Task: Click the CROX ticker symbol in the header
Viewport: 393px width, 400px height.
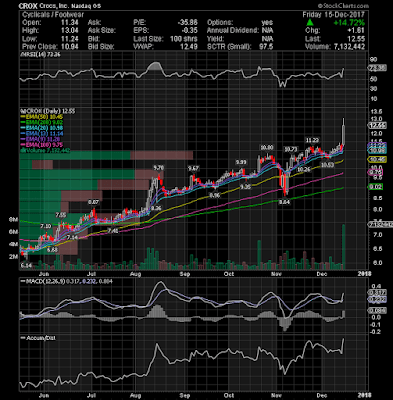Action: click(x=27, y=6)
